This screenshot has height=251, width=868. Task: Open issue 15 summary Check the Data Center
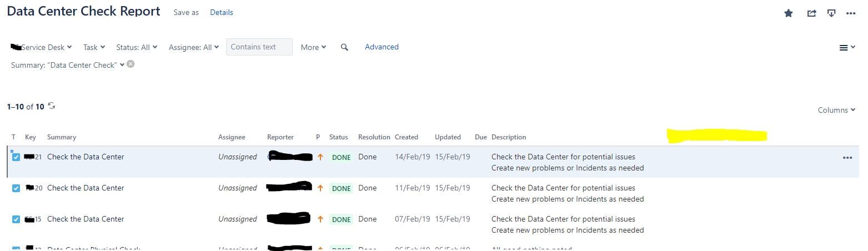[x=86, y=219]
